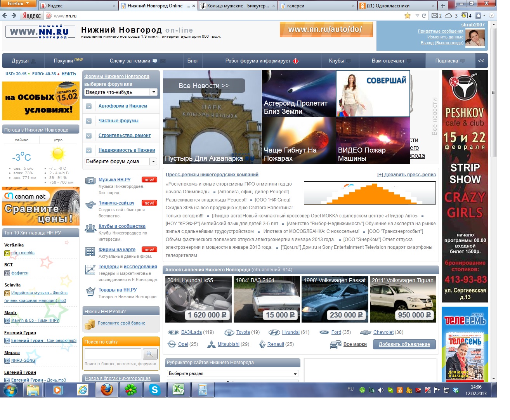Open the ВИДЕО Пожар Машины news thumbnail
The width and height of the screenshot is (510, 420).
tap(373, 141)
